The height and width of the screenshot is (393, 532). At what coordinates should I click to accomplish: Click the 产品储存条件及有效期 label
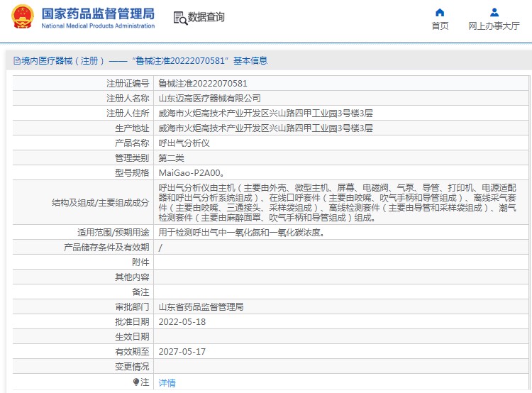[x=106, y=248]
